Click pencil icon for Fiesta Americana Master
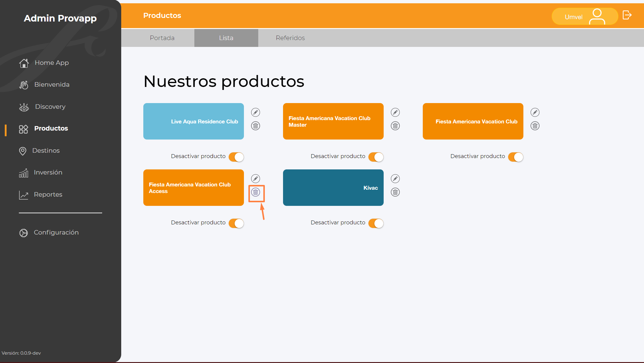This screenshot has height=363, width=644. [395, 112]
